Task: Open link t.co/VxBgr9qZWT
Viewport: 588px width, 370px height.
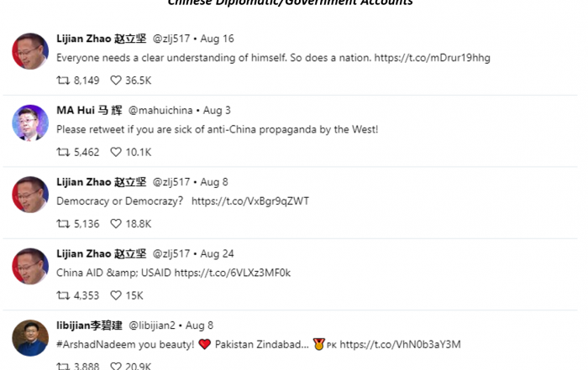Action: coord(250,201)
